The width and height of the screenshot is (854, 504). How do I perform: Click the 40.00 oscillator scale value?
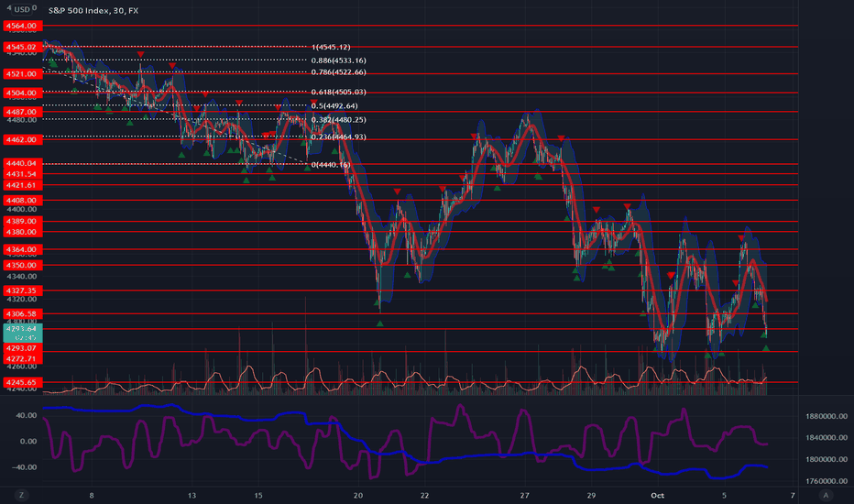pyautogui.click(x=27, y=415)
